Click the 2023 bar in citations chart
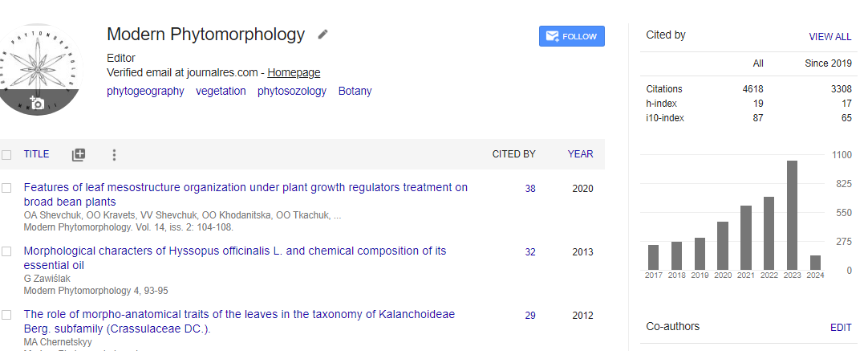Viewport: 868px width, 351px height. click(792, 215)
